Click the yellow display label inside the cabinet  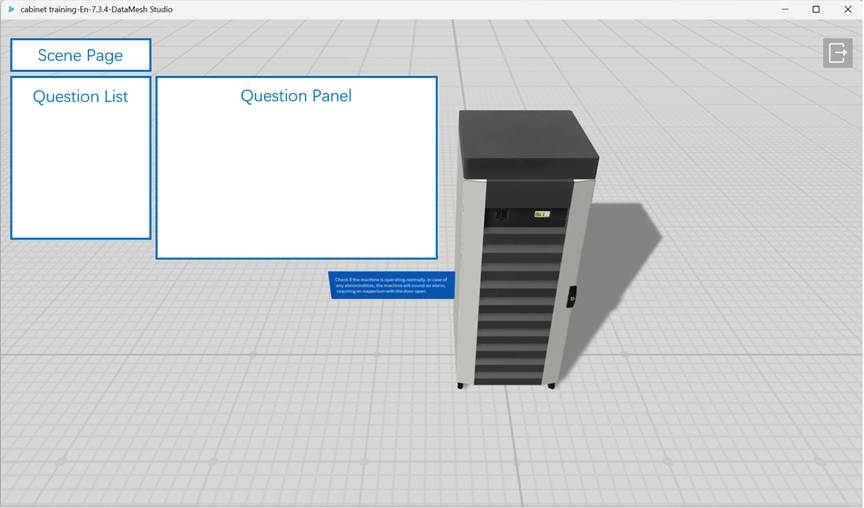click(x=541, y=214)
